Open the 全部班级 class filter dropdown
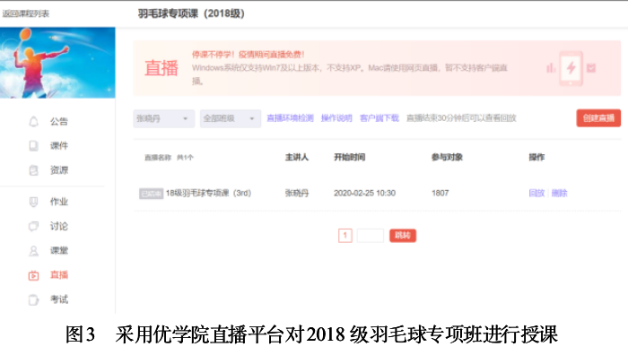 pyautogui.click(x=230, y=118)
